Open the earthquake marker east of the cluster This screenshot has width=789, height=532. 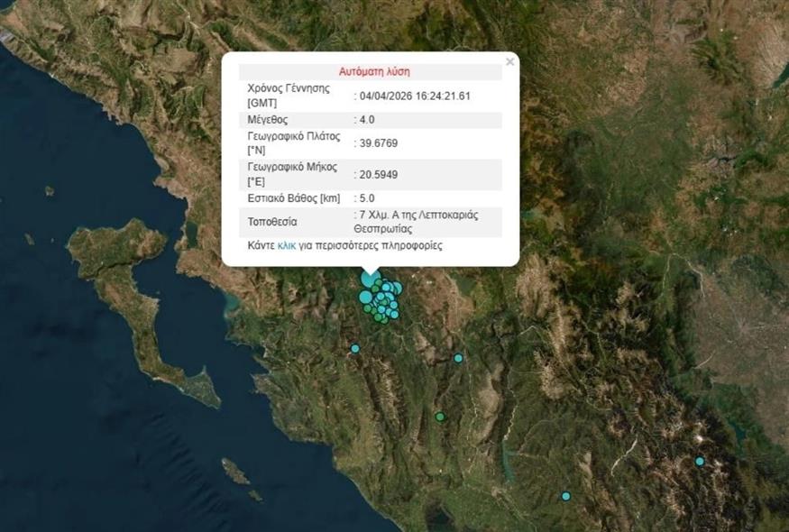click(x=458, y=358)
